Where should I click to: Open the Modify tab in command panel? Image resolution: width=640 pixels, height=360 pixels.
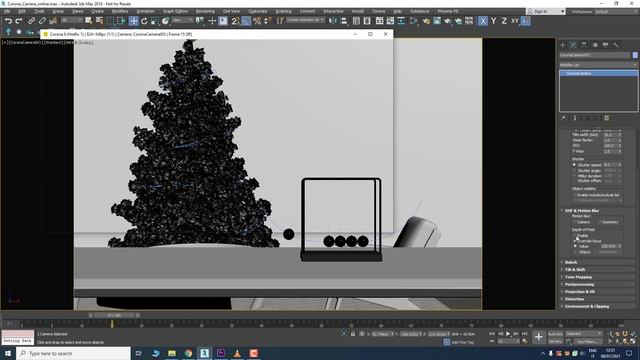573,44
